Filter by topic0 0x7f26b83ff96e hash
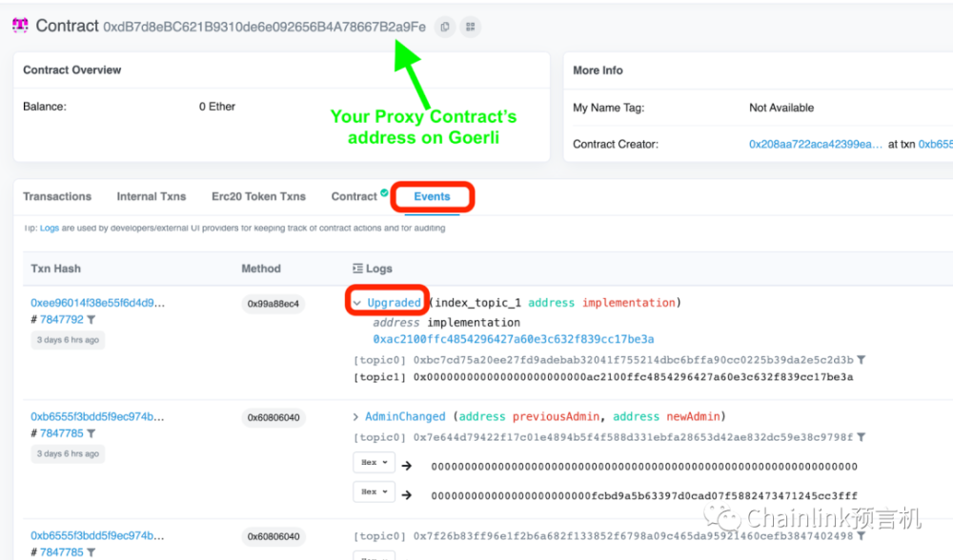953x560 pixels. click(x=862, y=535)
